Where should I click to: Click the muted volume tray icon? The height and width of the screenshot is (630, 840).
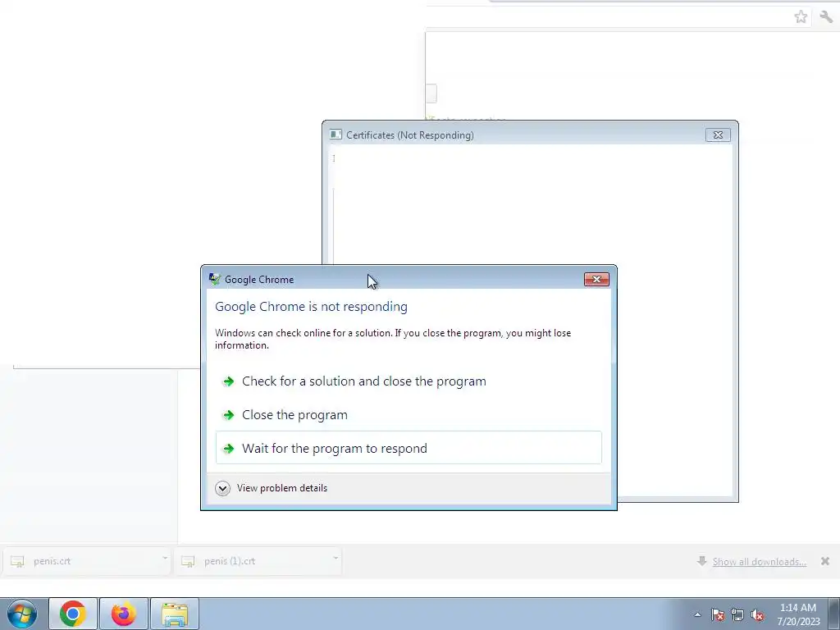coord(757,614)
